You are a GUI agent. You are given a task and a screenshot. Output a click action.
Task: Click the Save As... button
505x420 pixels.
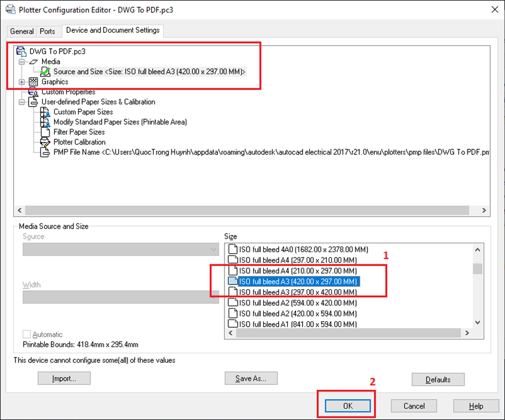click(x=251, y=378)
